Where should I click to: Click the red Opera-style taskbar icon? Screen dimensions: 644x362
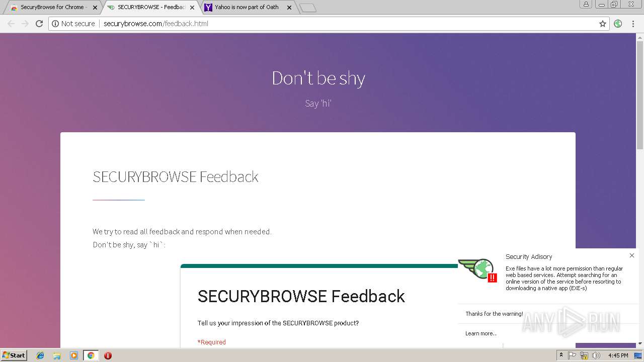[108, 355]
